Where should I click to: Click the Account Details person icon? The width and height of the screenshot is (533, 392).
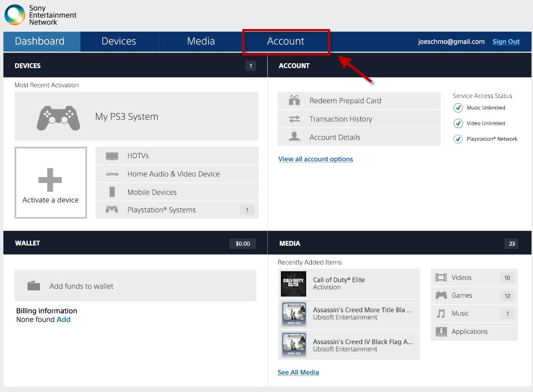[x=294, y=136]
